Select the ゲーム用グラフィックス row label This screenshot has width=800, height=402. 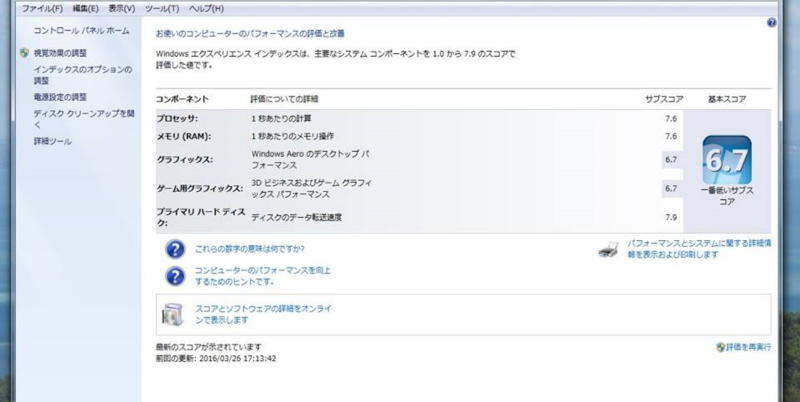tap(199, 188)
